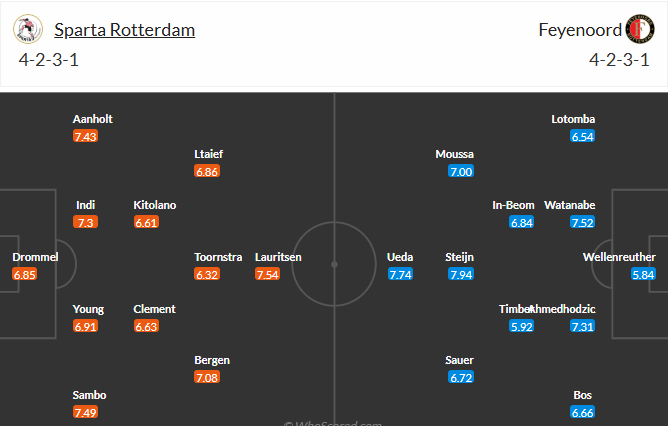This screenshot has height=426, width=669.
Task: Click player Bergen's name
Action: pyautogui.click(x=212, y=360)
